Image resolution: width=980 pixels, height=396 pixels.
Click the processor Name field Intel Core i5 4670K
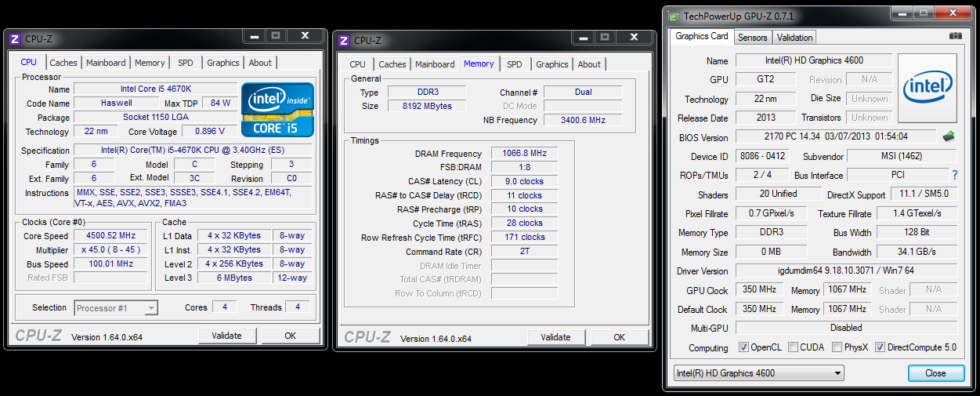point(155,89)
